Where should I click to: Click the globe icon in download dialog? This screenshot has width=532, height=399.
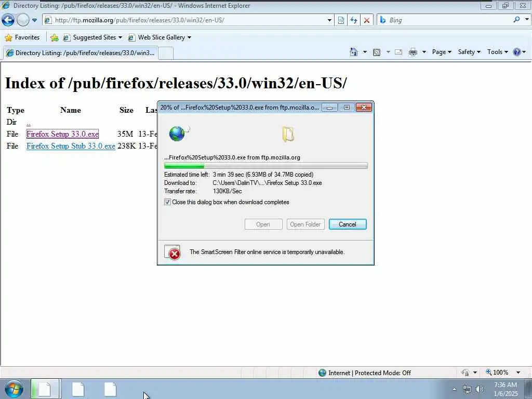pyautogui.click(x=178, y=134)
